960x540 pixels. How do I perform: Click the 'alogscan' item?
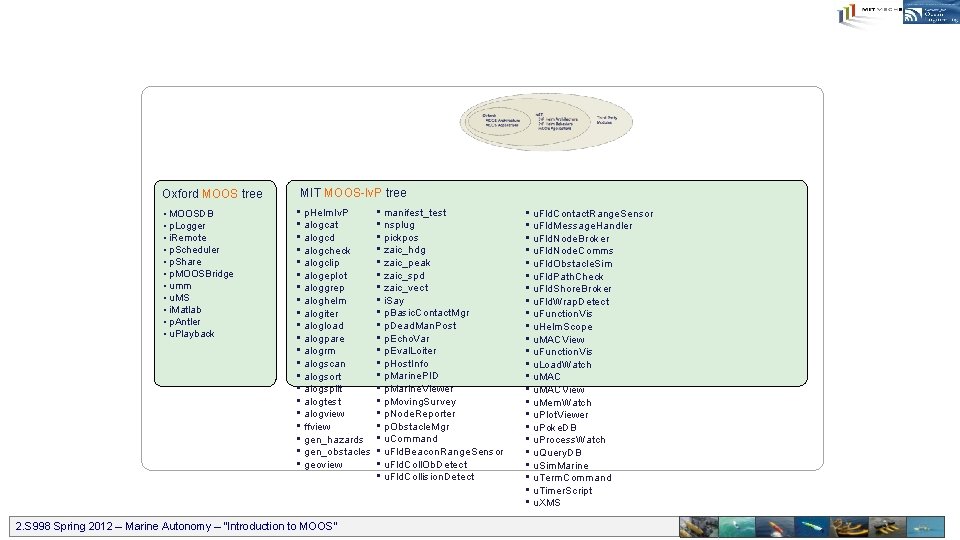pos(325,364)
